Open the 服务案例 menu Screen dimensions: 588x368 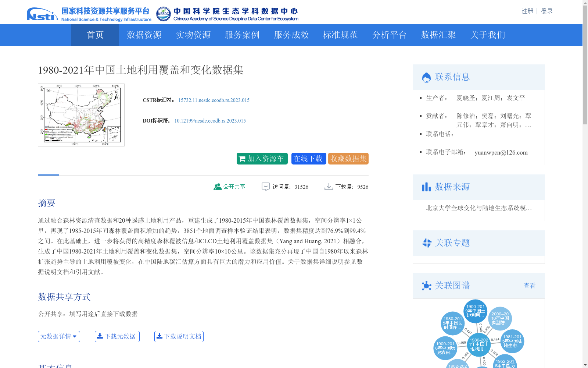[242, 35]
